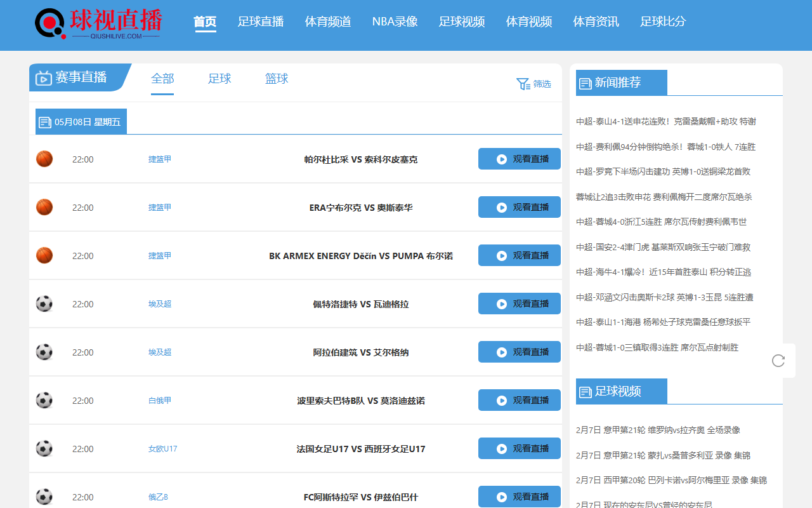Screen dimensions: 812x508
Task: Open 足球直播 navigation item
Action: (x=261, y=22)
